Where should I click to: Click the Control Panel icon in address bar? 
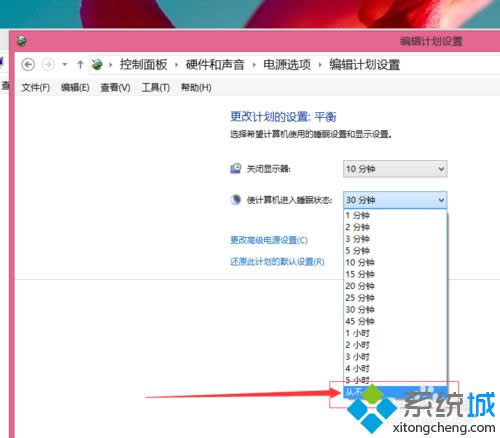[x=97, y=64]
